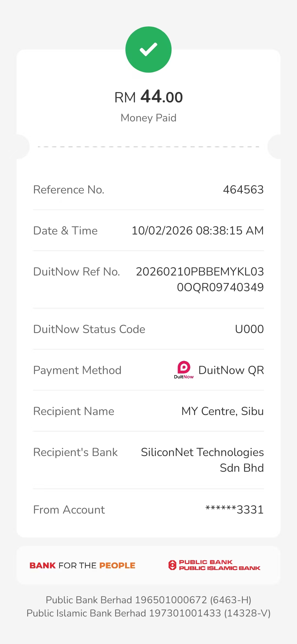Click the Date & Time label
Screen dimensions: 297x644
coord(65,231)
